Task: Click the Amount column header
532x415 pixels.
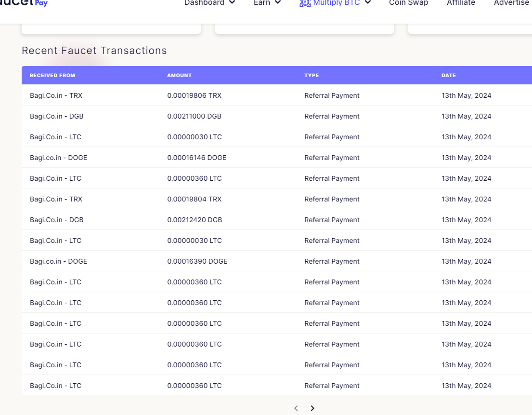Action: [x=179, y=75]
